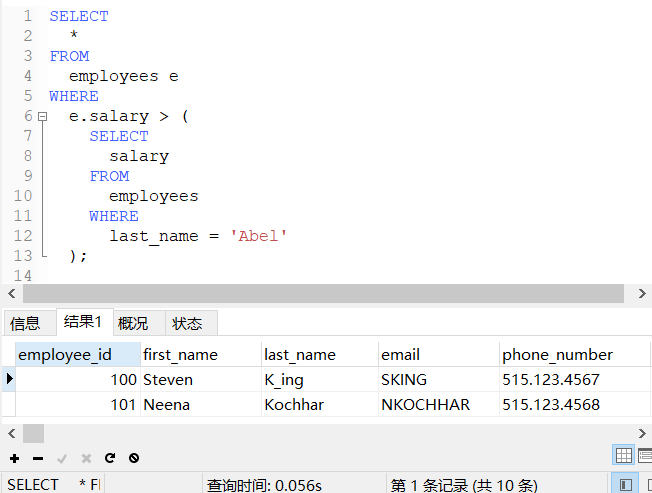Viewport: 652px width, 493px height.
Task: Click the discard changes X icon
Action: (x=86, y=458)
